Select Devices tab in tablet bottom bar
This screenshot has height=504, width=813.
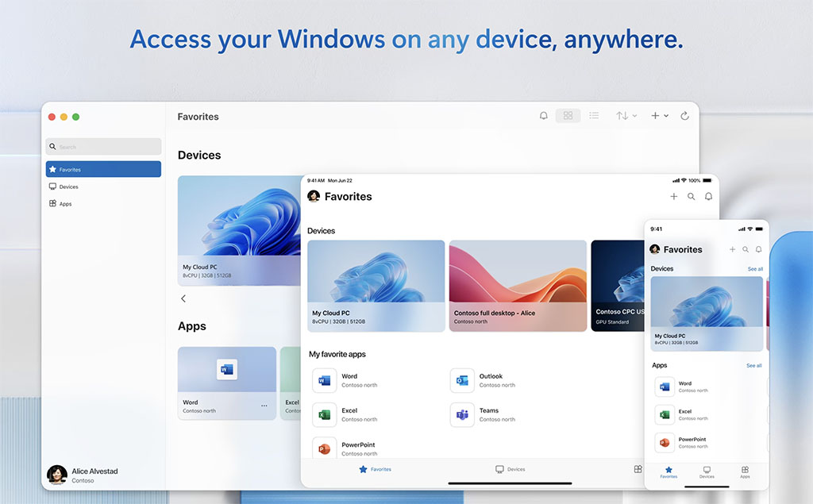[x=511, y=469]
